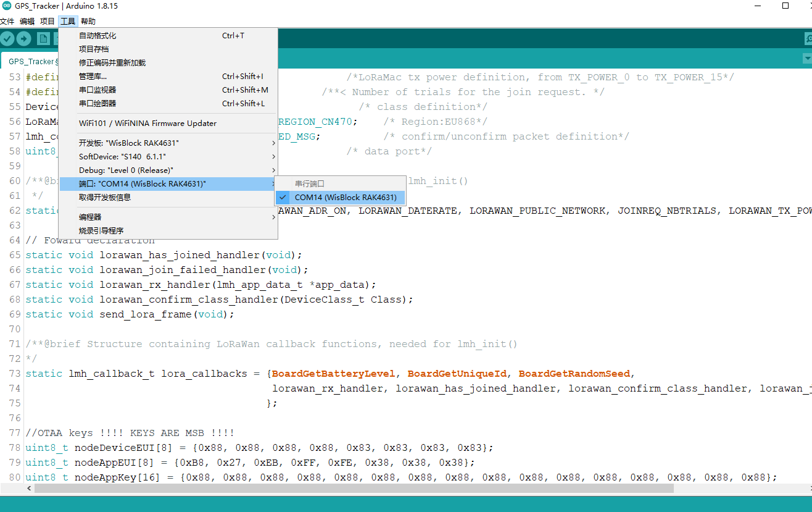Click left arrow of horizontal scrollbar
Screen dimensions: 812x512
[x=30, y=488]
